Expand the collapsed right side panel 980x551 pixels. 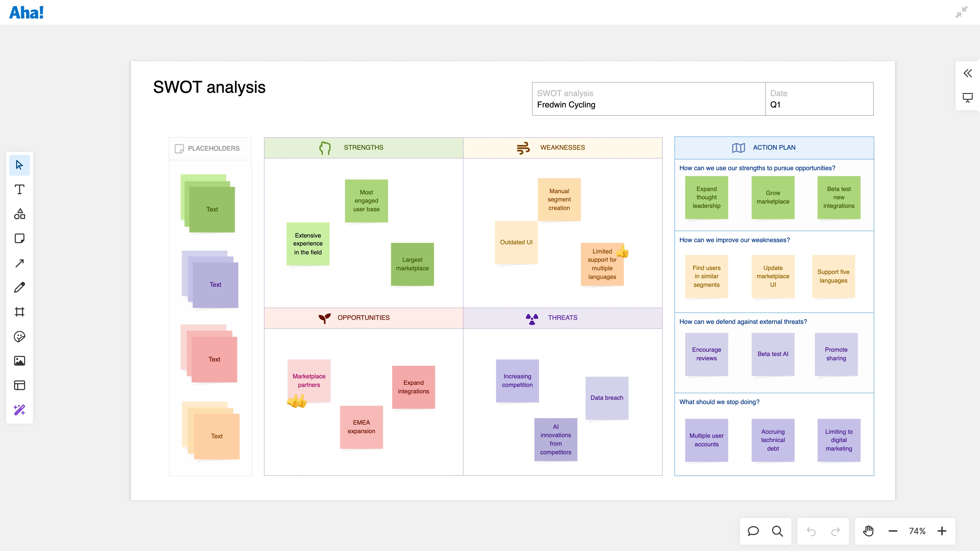pyautogui.click(x=967, y=73)
